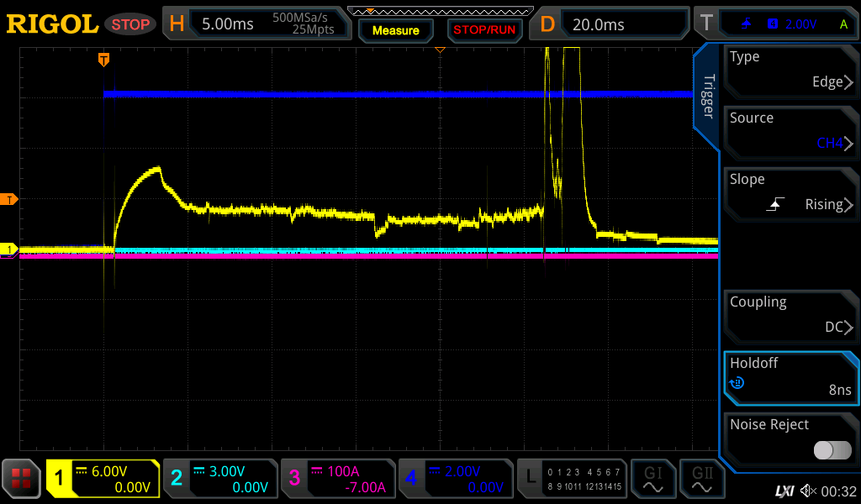
Task: Open the horizontal timebase 5.00ms menu
Action: 251,24
